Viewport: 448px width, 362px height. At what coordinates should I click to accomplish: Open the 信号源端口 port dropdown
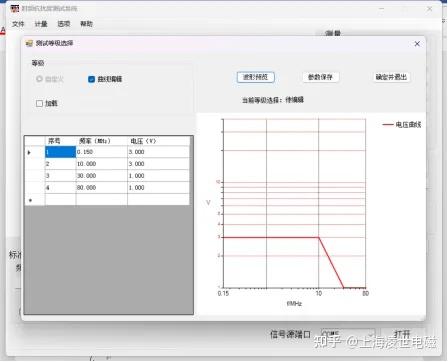[x=348, y=334]
